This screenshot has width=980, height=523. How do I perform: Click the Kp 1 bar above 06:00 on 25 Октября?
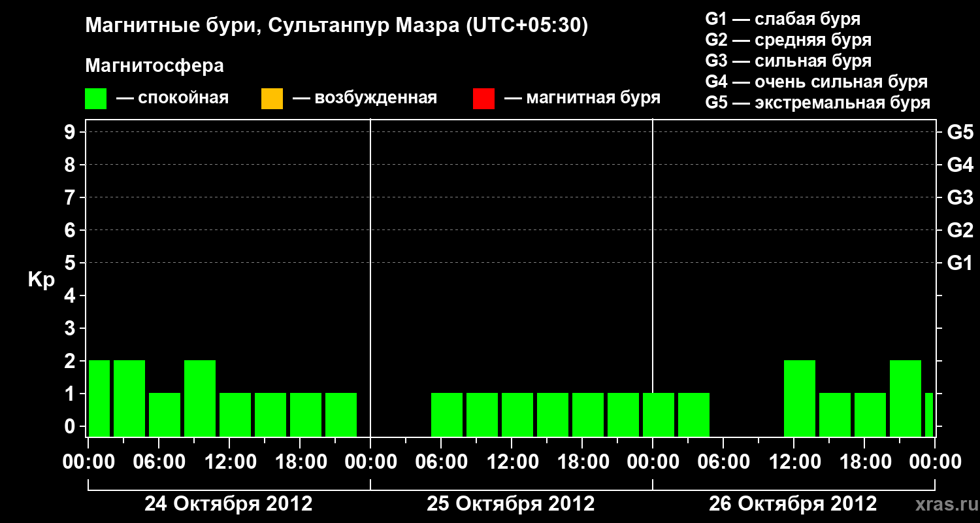pyautogui.click(x=447, y=414)
